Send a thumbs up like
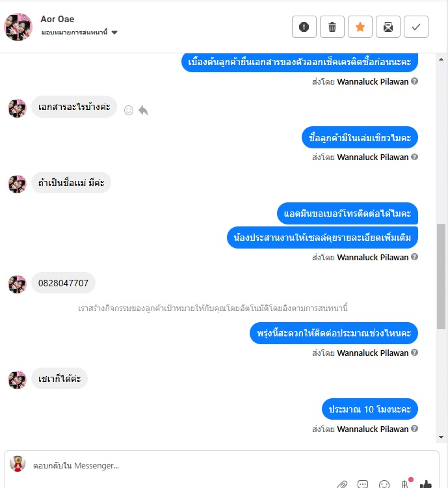 click(426, 484)
